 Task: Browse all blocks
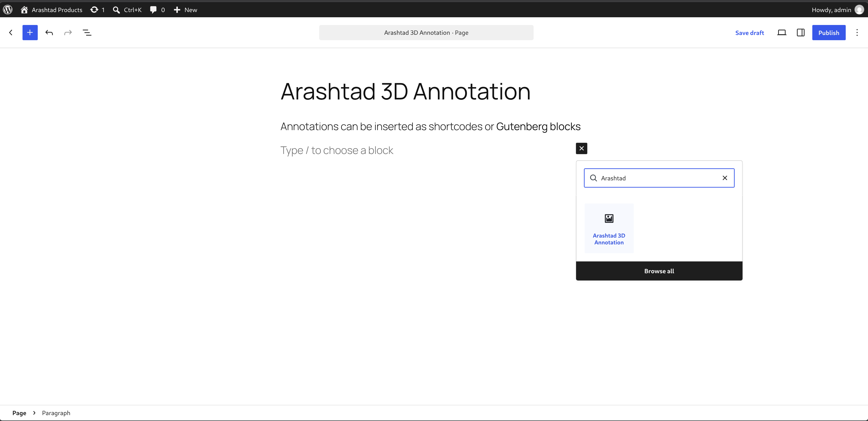pyautogui.click(x=659, y=271)
